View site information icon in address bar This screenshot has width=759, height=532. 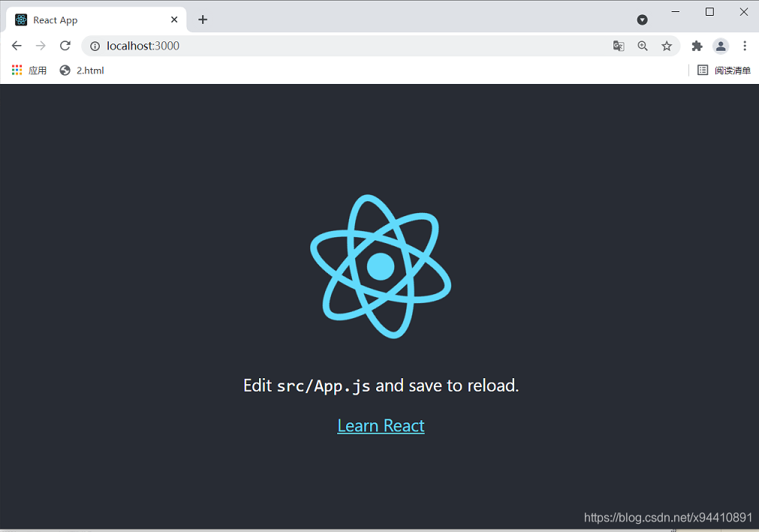click(x=95, y=46)
